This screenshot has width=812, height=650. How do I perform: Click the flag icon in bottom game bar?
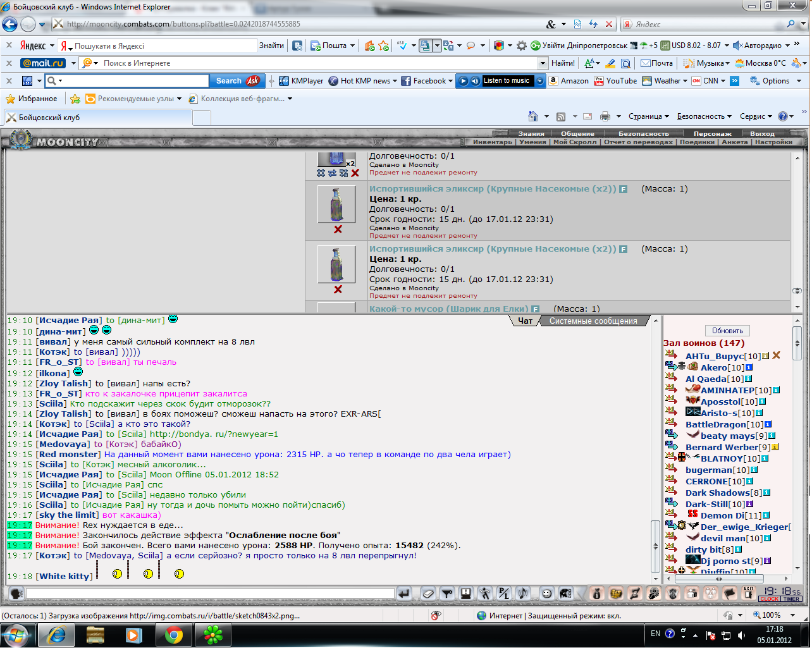click(x=730, y=594)
